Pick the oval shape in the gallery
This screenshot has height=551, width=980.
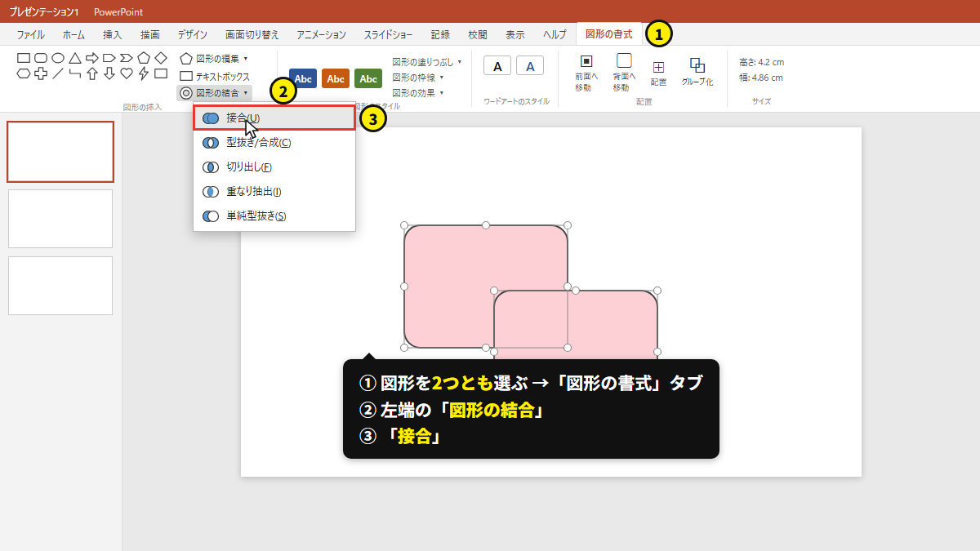(x=58, y=58)
